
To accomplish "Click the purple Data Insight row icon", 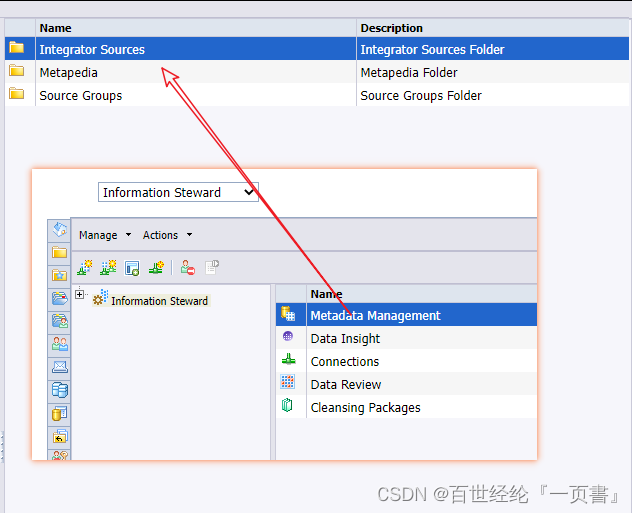I will [288, 336].
